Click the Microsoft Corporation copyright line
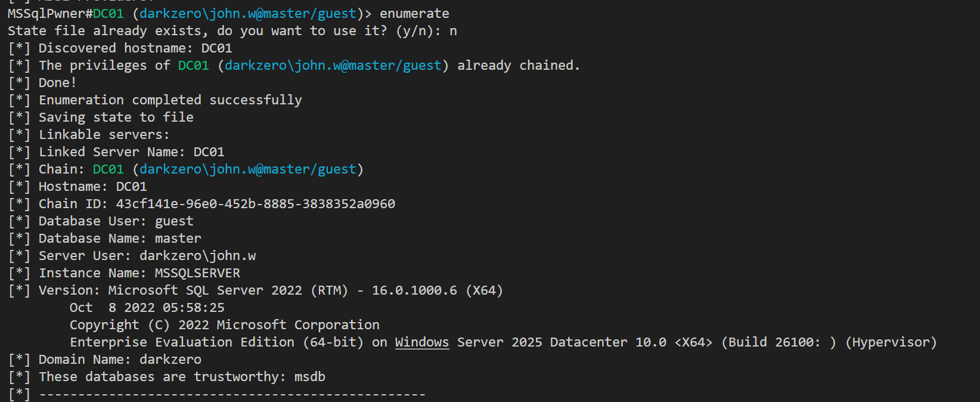 224,325
